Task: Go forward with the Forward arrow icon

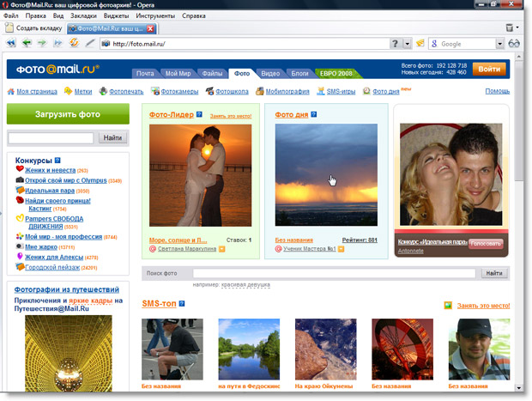Action: (x=42, y=43)
